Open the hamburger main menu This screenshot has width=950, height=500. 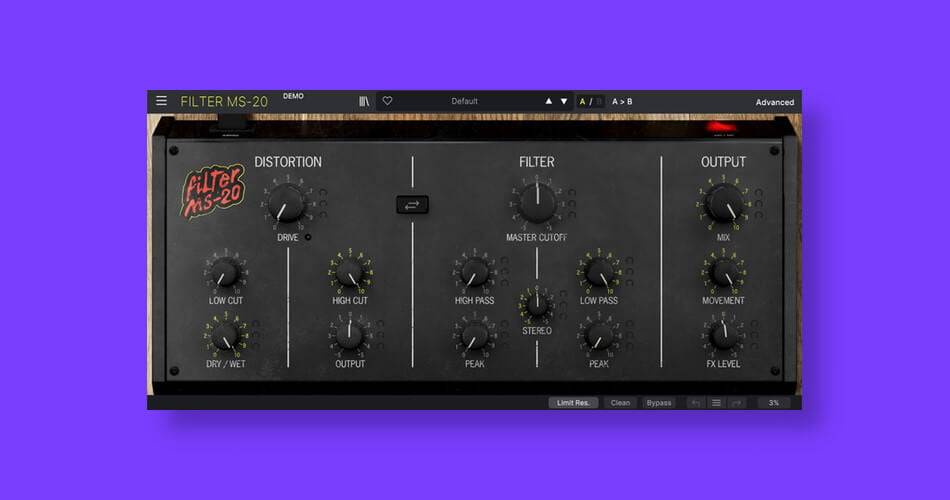pyautogui.click(x=161, y=101)
